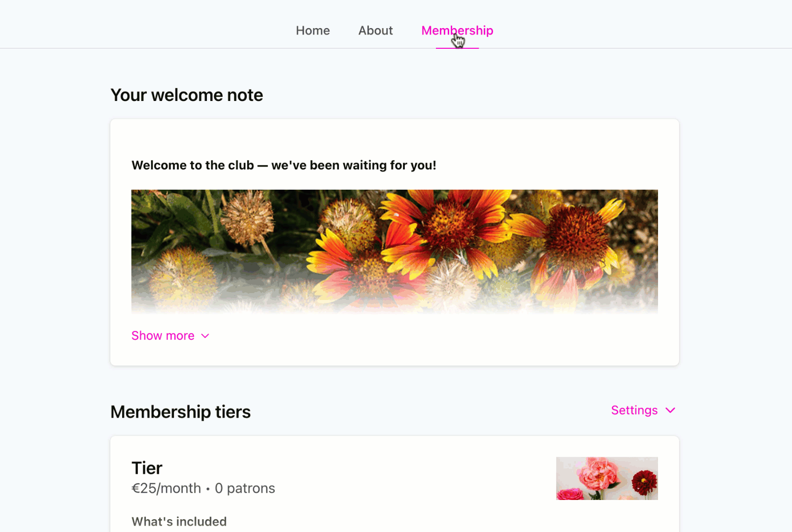792x532 pixels.
Task: Click the pink underline beneath Membership tab
Action: coord(457,48)
